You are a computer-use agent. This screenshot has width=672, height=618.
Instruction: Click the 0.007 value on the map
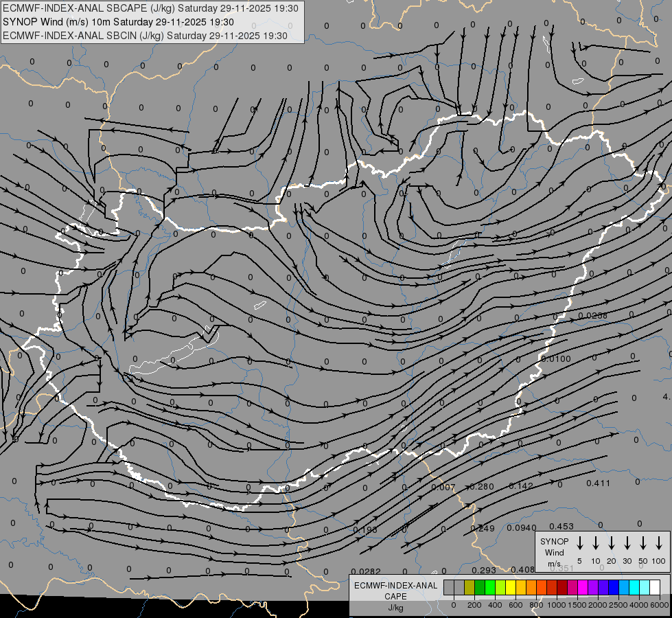(x=443, y=488)
